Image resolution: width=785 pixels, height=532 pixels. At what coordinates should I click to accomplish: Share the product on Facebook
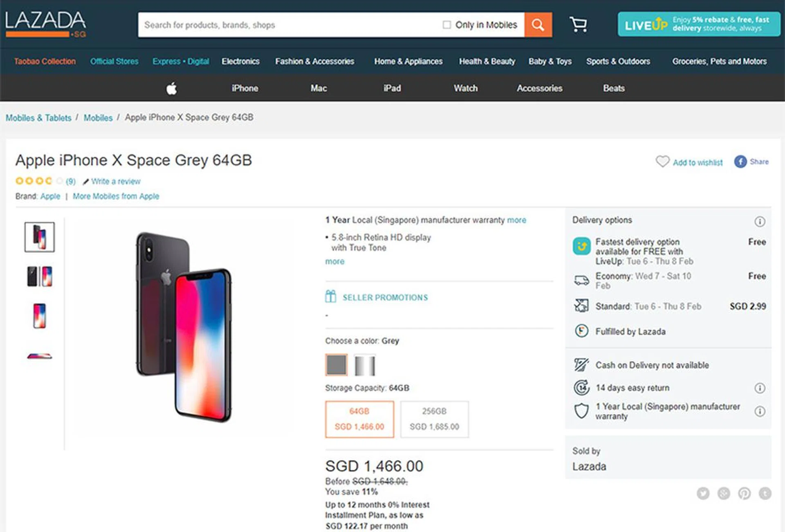click(x=740, y=162)
